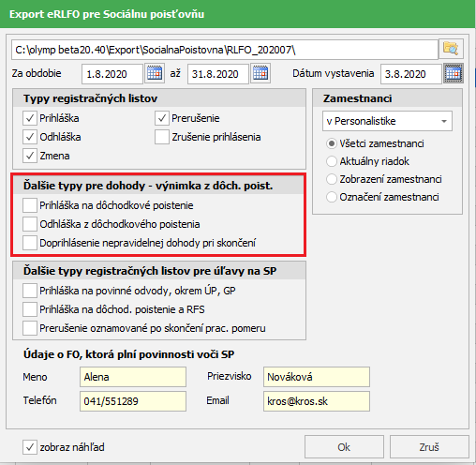This screenshot has width=476, height=465.
Task: Open calendar for Dátum vystavenia field
Action: click(454, 74)
